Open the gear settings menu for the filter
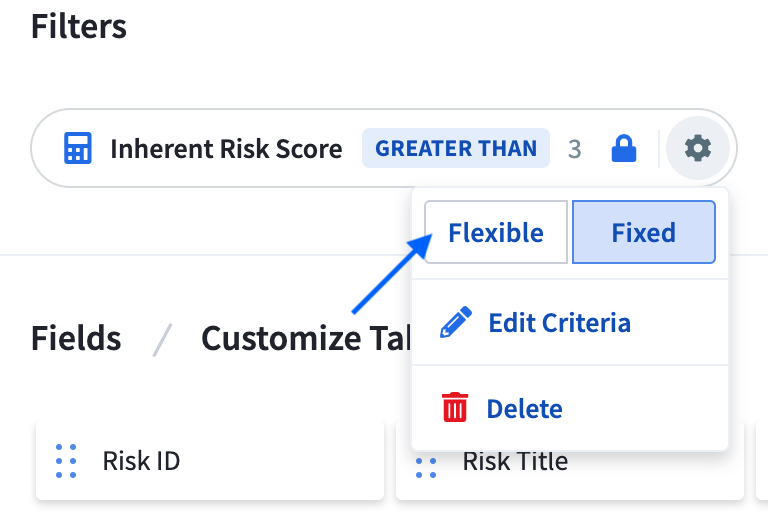This screenshot has width=768, height=514. 697,149
